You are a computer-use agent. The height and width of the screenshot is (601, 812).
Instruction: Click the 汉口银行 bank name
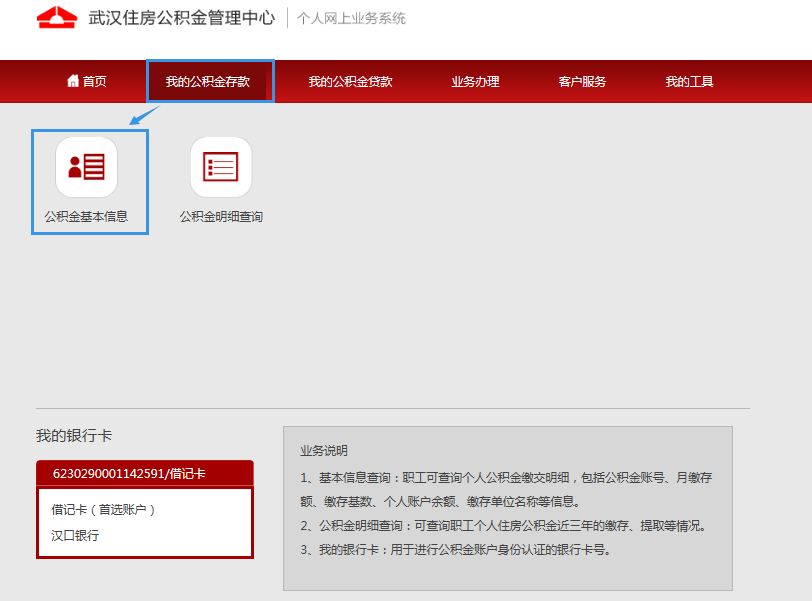coord(76,535)
